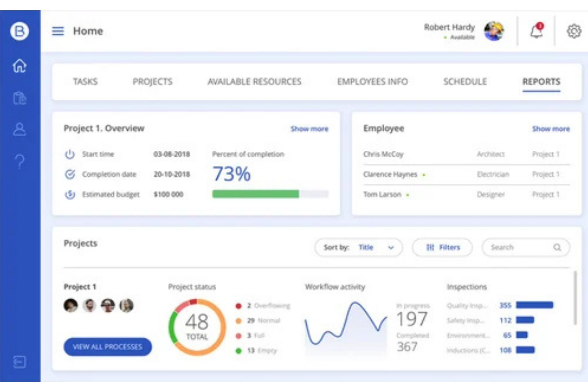Open the user profile sidebar icon
Image resolution: width=588 pixels, height=392 pixels.
[x=20, y=129]
